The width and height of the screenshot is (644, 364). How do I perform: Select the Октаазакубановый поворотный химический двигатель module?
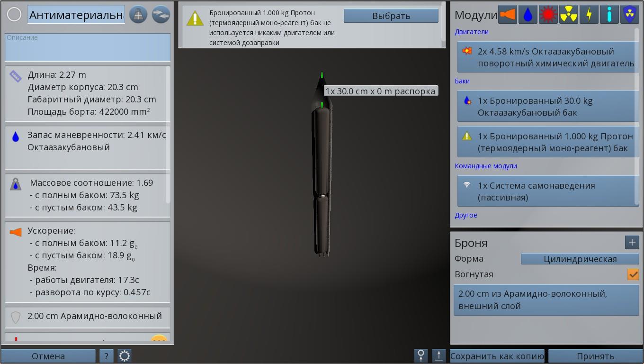(548, 57)
